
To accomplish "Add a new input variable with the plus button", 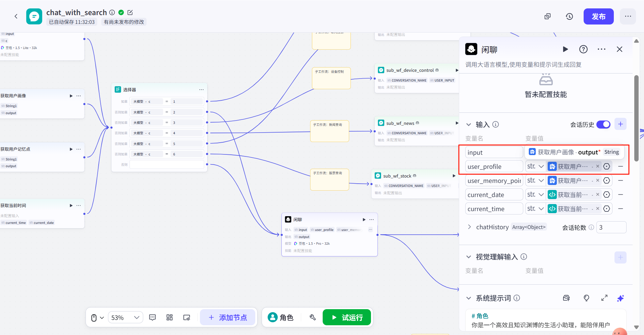I will point(621,124).
